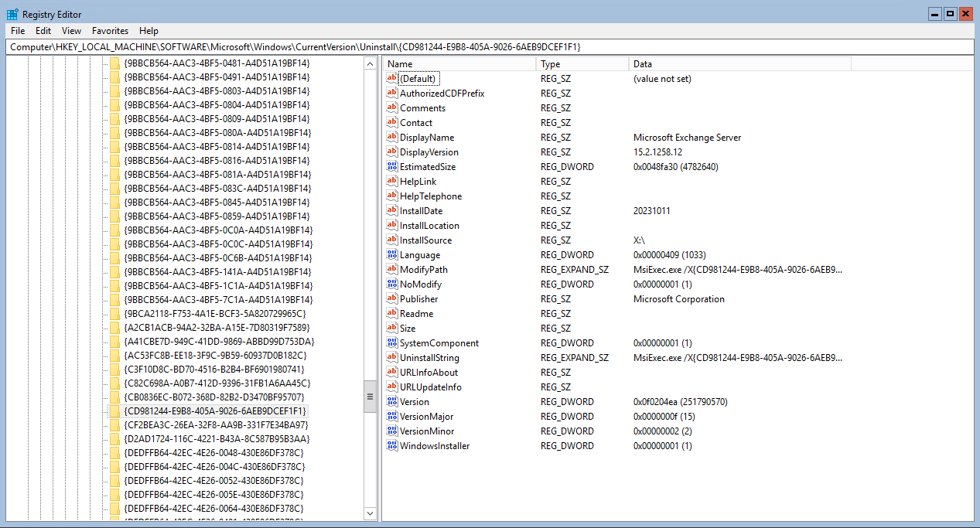This screenshot has height=528, width=980.
Task: Click the string icon beside DisplayName
Action: pyautogui.click(x=392, y=137)
